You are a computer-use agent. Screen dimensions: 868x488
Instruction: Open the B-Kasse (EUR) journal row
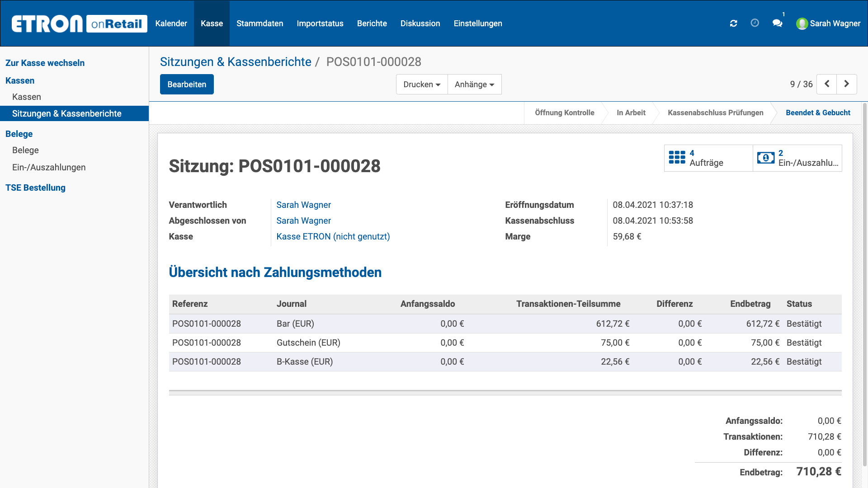click(505, 361)
